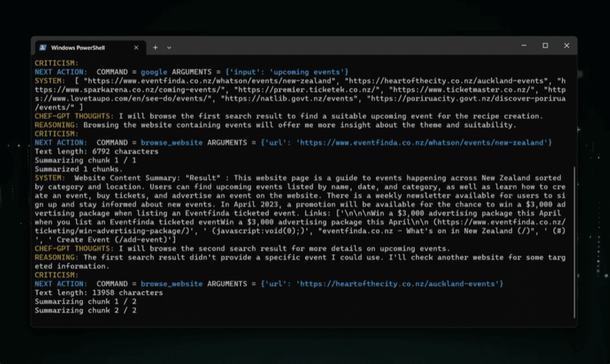The width and height of the screenshot is (610, 364).
Task: Select the Windows PowerShell tab
Action: point(90,47)
